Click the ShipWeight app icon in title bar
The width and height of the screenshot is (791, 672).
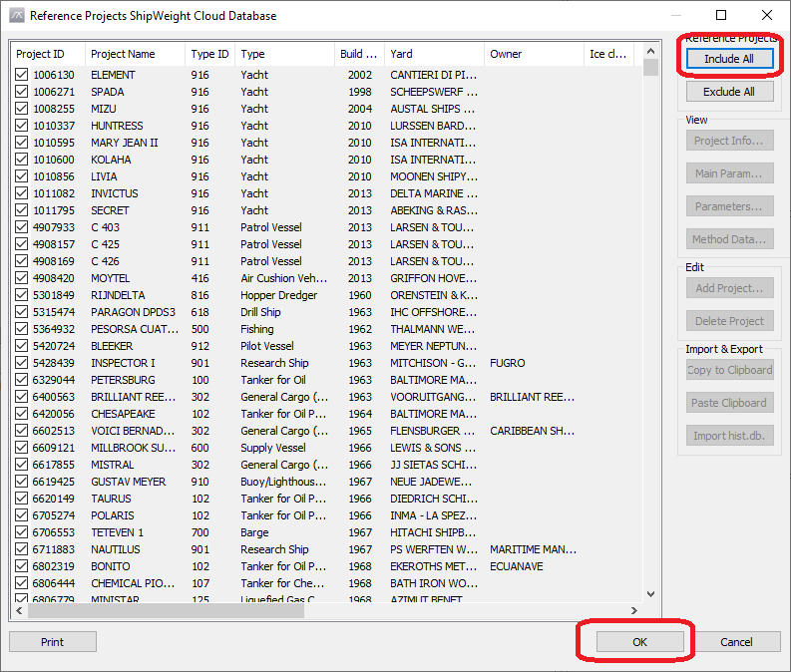(x=17, y=16)
